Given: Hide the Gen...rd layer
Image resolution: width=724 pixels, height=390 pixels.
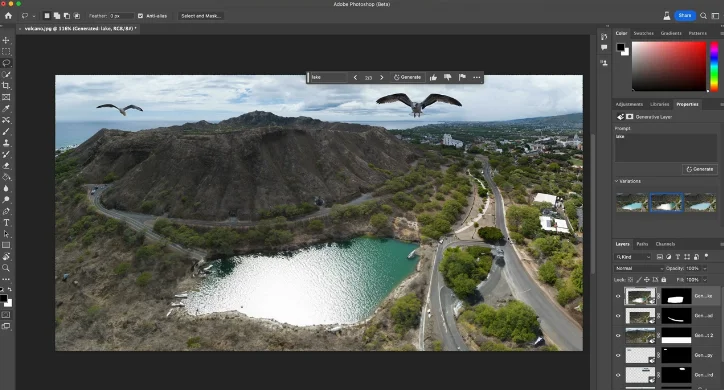Looking at the screenshot, I should (618, 375).
